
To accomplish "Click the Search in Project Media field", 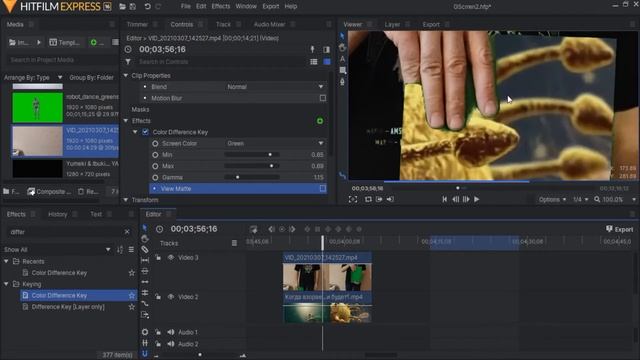I will 61,60.
